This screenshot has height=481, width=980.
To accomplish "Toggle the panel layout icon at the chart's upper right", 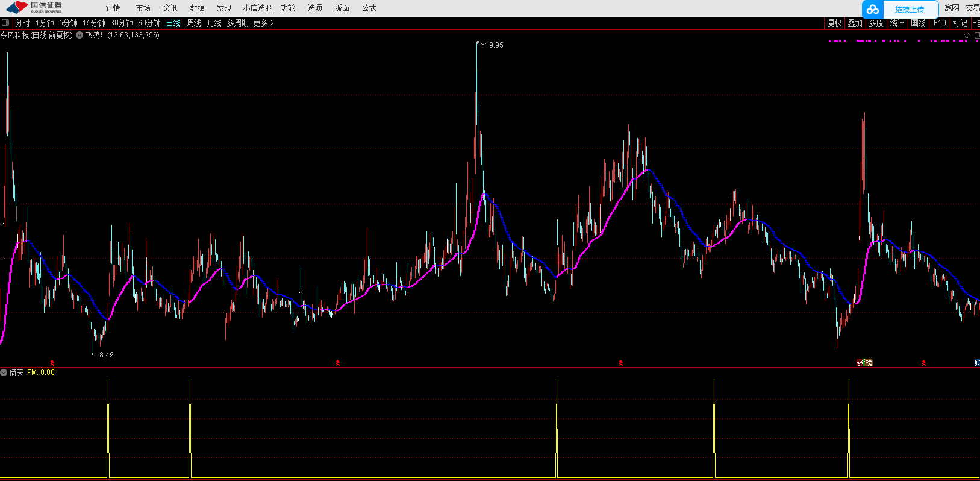I will [977, 36].
